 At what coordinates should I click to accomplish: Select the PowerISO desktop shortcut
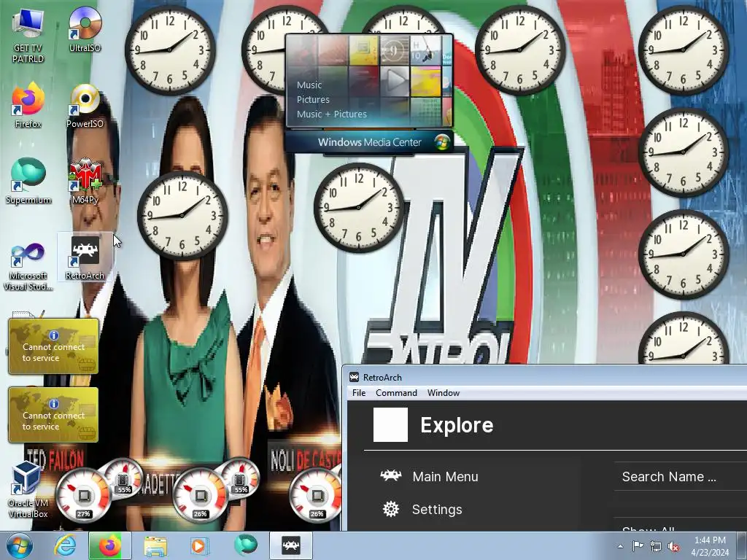pyautogui.click(x=85, y=106)
